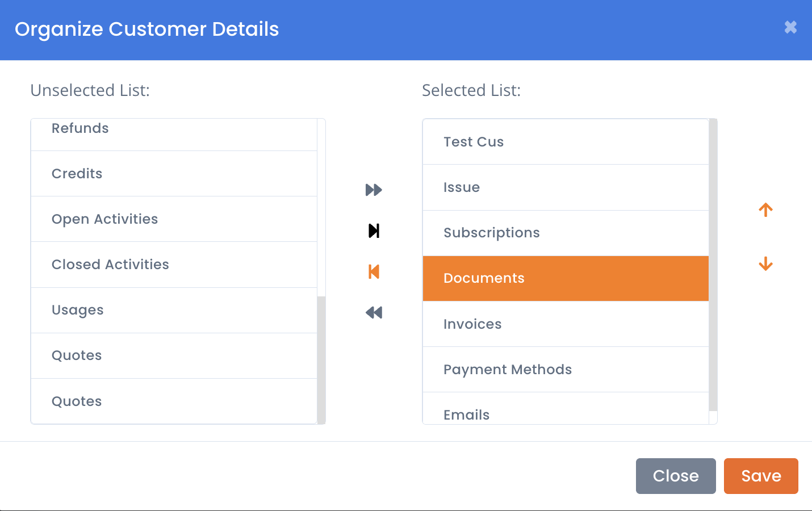Move Documents up with the up arrow
This screenshot has width=812, height=511.
point(765,210)
